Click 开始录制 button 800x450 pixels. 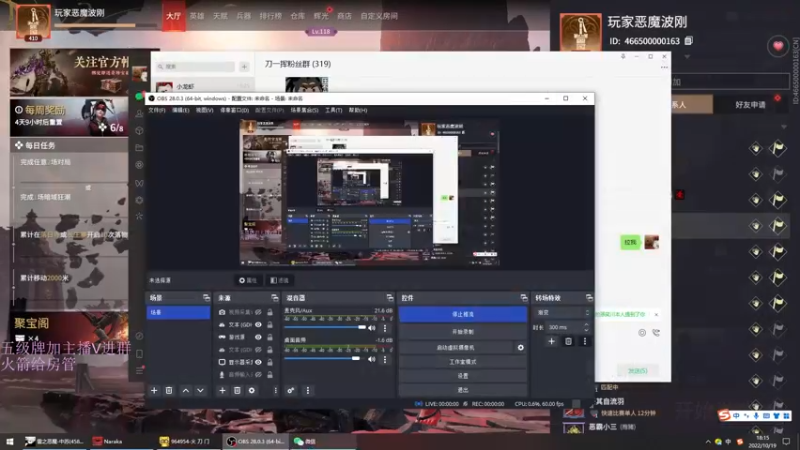(x=463, y=332)
